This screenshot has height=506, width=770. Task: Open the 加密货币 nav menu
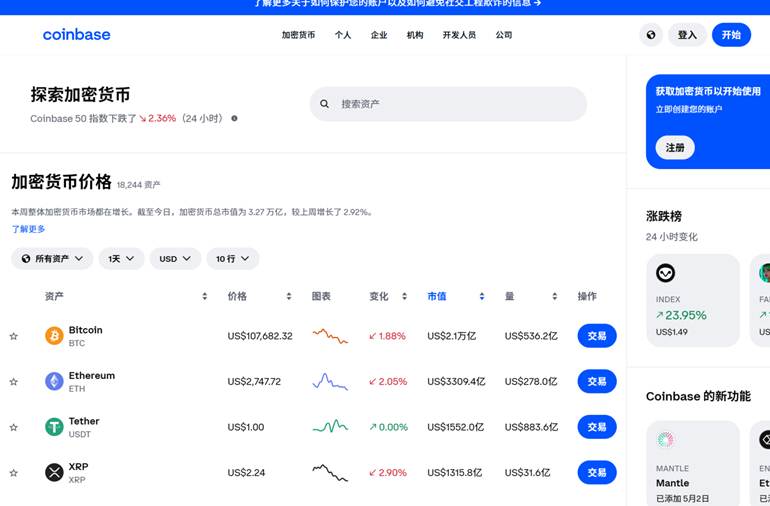point(298,35)
